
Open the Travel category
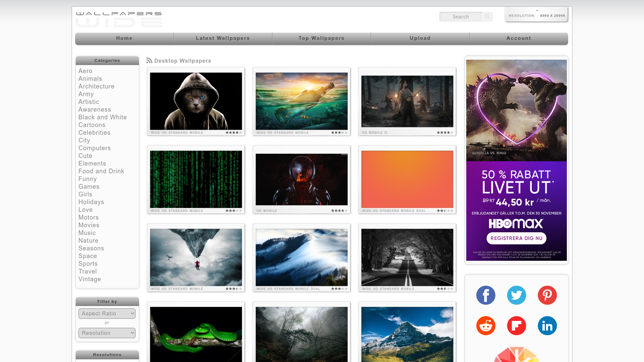point(88,271)
